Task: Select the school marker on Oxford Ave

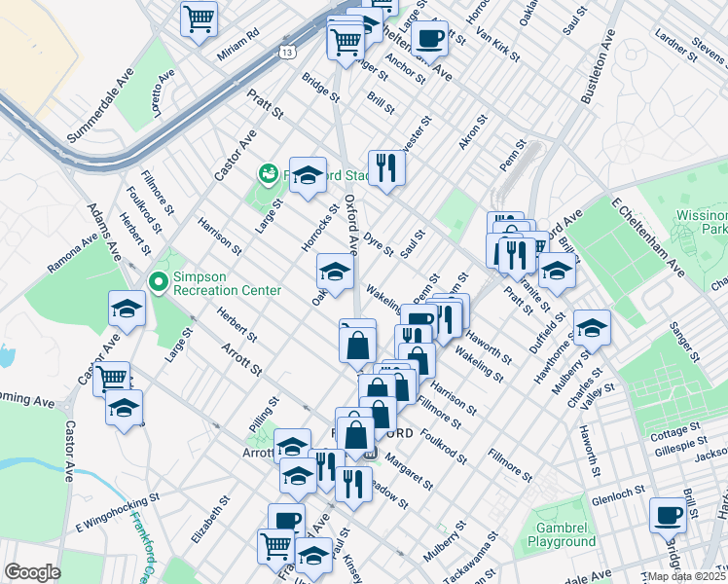Action: click(334, 272)
